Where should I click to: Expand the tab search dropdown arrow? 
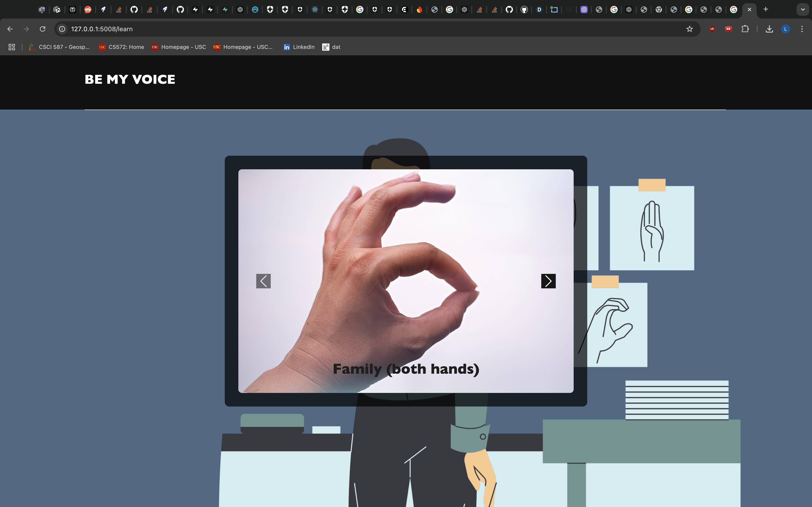(x=803, y=9)
